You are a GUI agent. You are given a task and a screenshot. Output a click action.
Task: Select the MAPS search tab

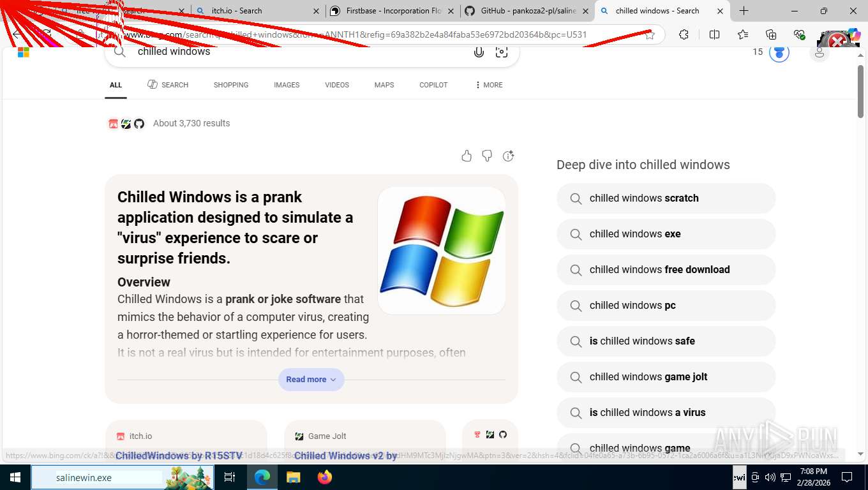tap(384, 85)
